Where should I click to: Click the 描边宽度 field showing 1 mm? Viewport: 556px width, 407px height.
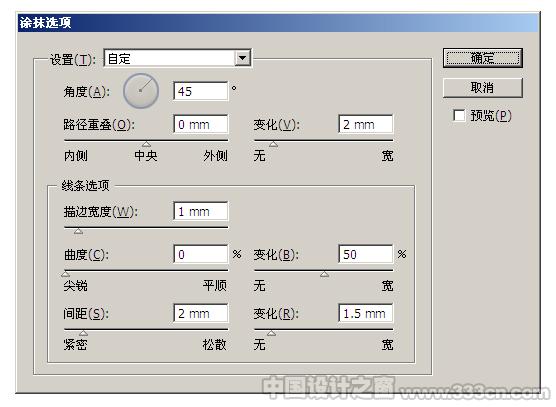pyautogui.click(x=201, y=211)
